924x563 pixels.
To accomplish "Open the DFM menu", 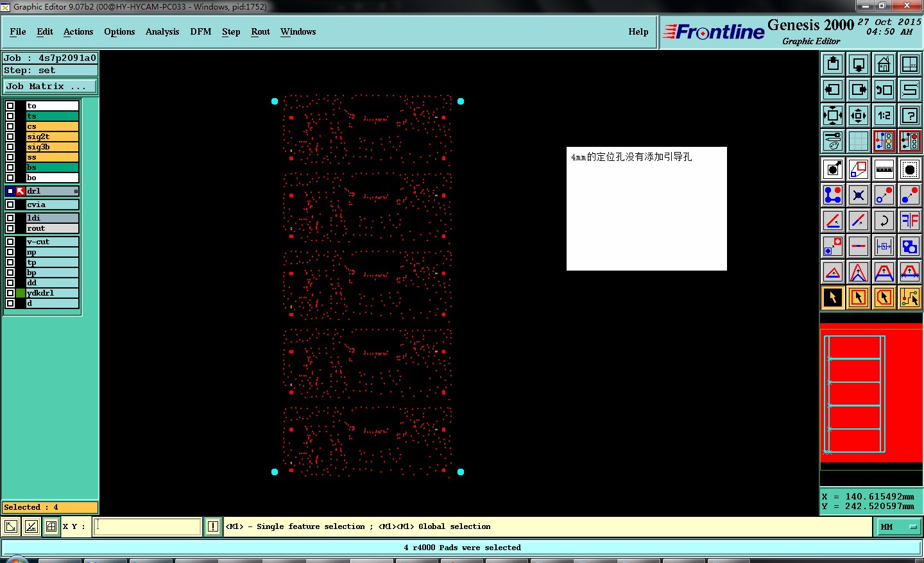I will [201, 31].
